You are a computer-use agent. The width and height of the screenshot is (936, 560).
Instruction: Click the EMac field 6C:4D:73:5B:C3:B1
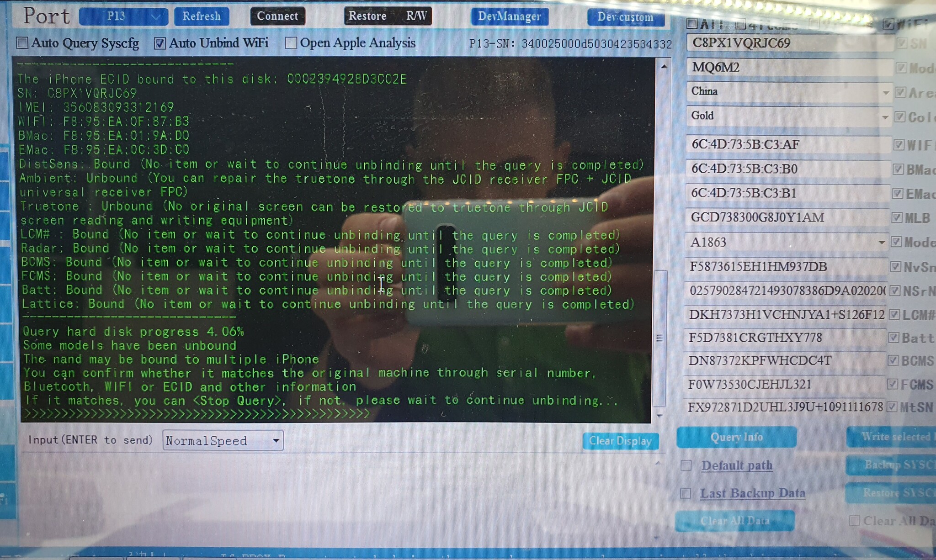point(788,193)
